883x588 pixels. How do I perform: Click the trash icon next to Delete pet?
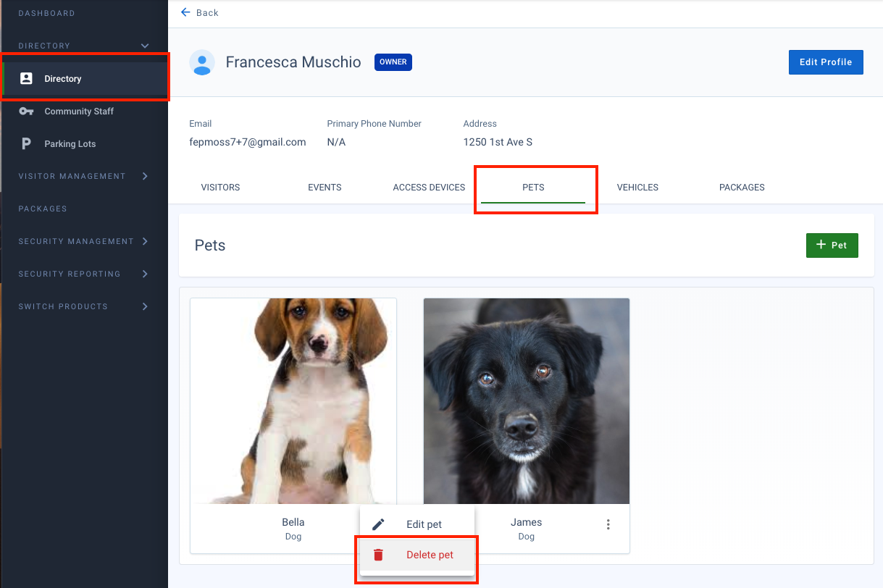coord(377,554)
